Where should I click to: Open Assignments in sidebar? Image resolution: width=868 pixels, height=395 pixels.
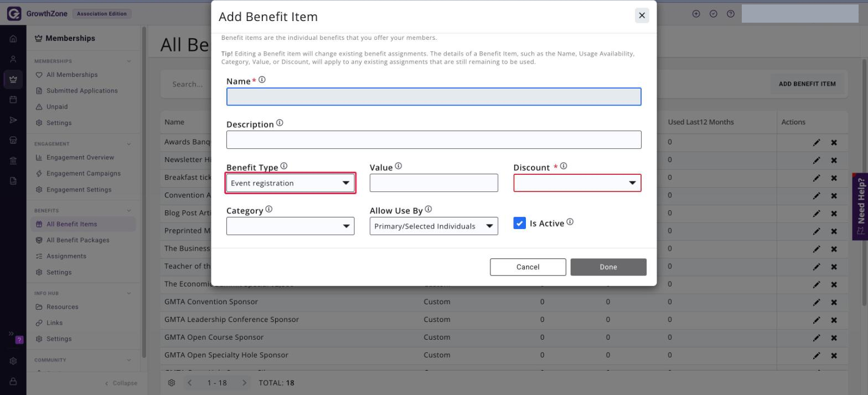point(66,256)
